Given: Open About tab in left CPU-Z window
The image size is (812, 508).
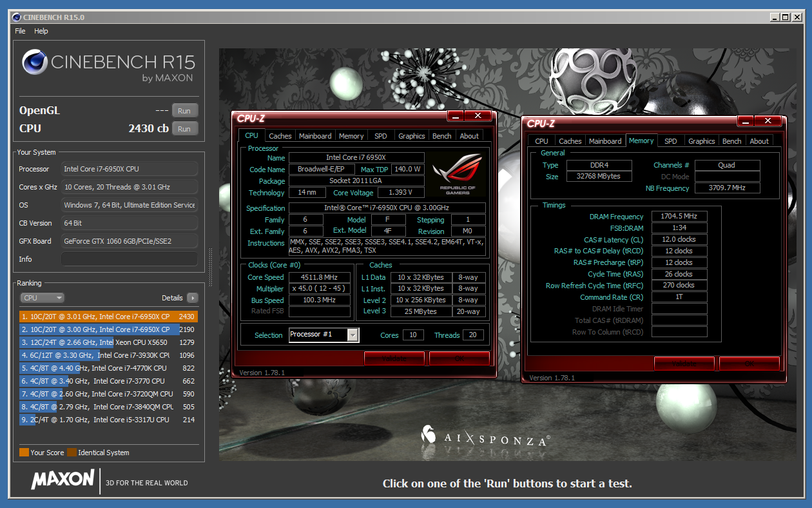Looking at the screenshot, I should coord(469,136).
